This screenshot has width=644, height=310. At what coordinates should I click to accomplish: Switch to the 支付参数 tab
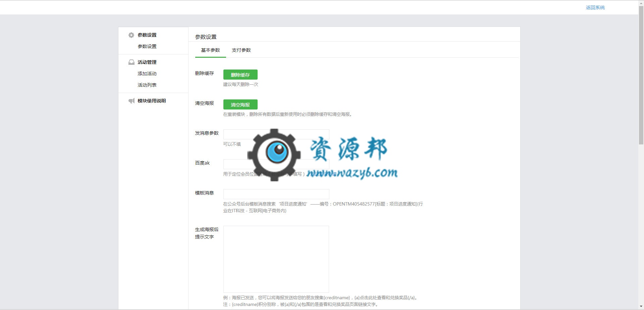point(241,50)
